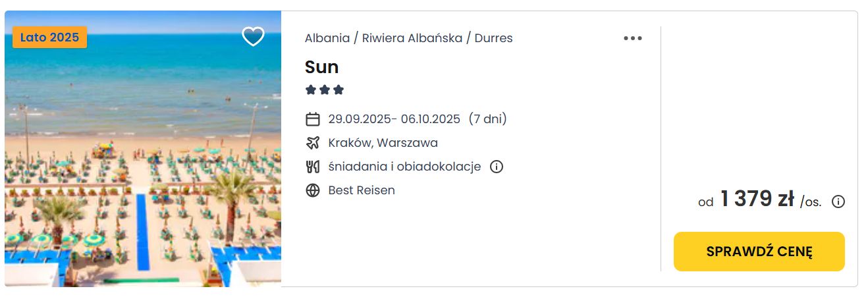Select the Albania / Riwiera Albańska / Durres location
This screenshot has height=297, width=868.
[408, 38]
